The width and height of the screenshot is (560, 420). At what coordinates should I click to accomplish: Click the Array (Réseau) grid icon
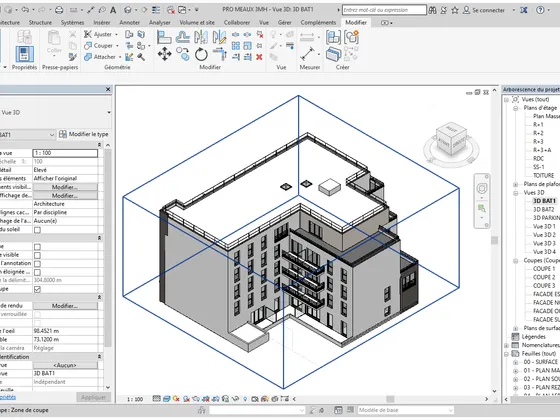(x=236, y=46)
